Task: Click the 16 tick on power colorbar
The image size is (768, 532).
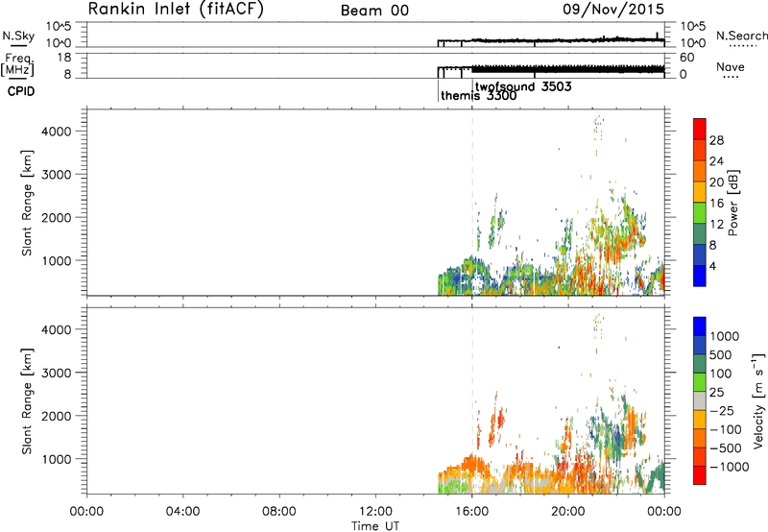Action: [x=716, y=204]
